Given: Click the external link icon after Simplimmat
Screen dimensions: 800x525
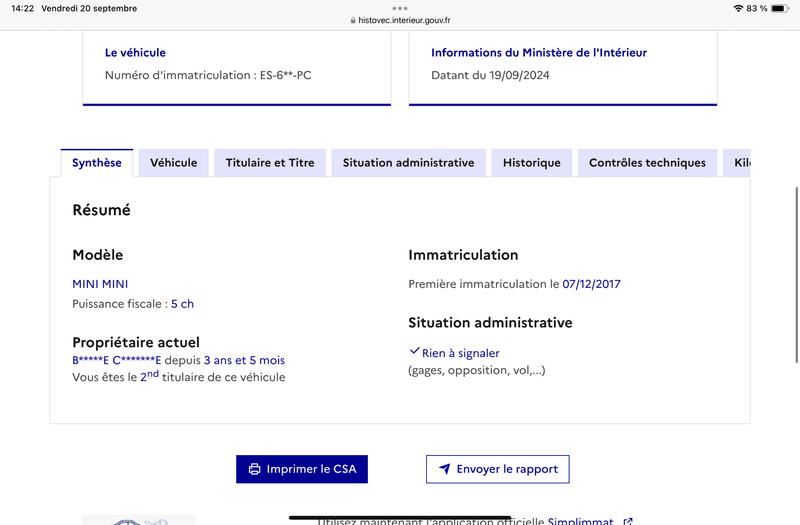Looking at the screenshot, I should point(628,521).
